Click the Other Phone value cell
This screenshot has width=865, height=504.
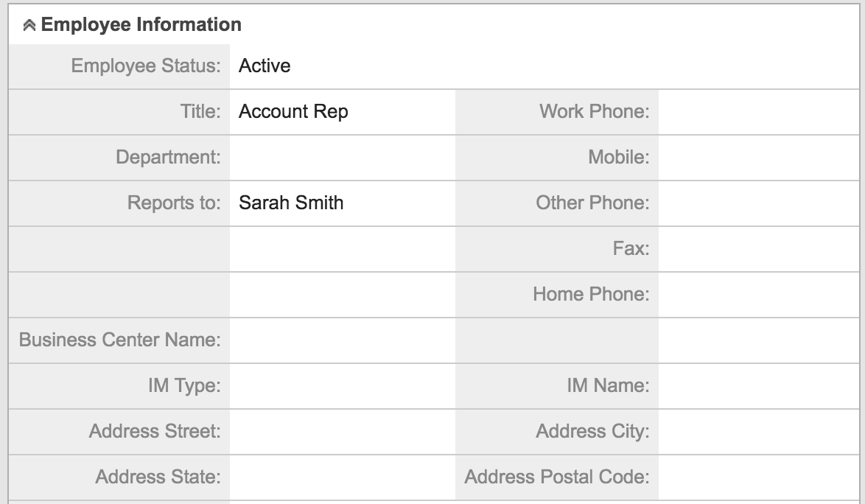click(759, 203)
